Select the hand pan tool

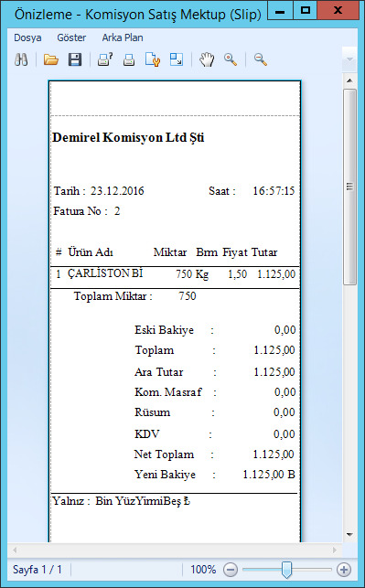(207, 59)
